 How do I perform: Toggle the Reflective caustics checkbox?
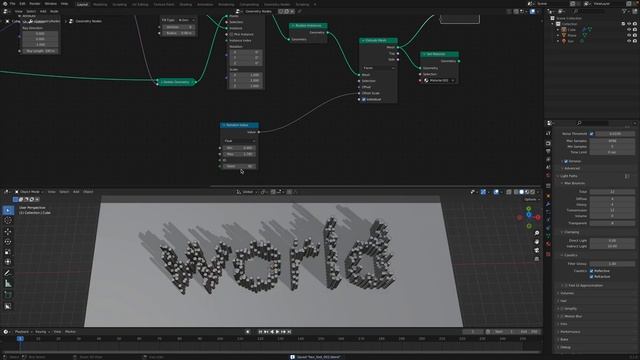pos(591,271)
